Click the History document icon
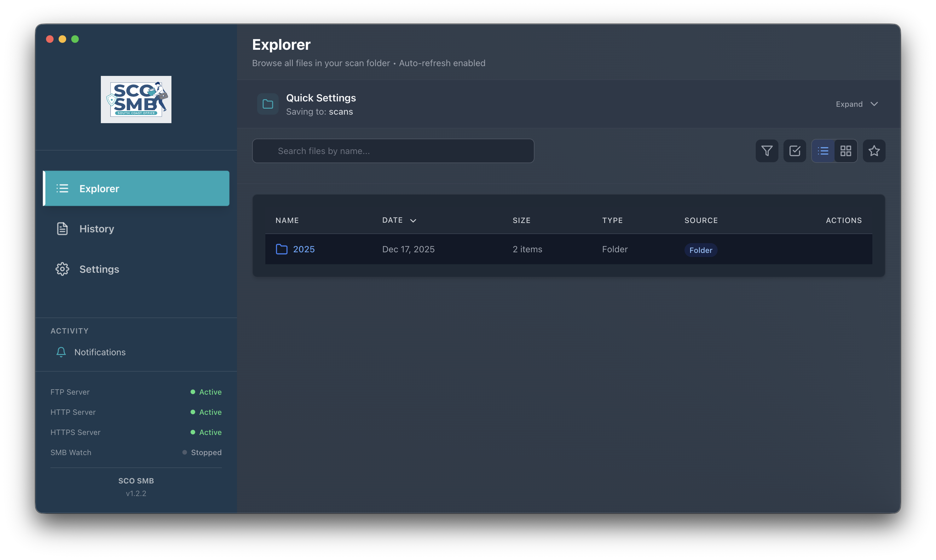Viewport: 936px width, 560px height. [x=62, y=229]
